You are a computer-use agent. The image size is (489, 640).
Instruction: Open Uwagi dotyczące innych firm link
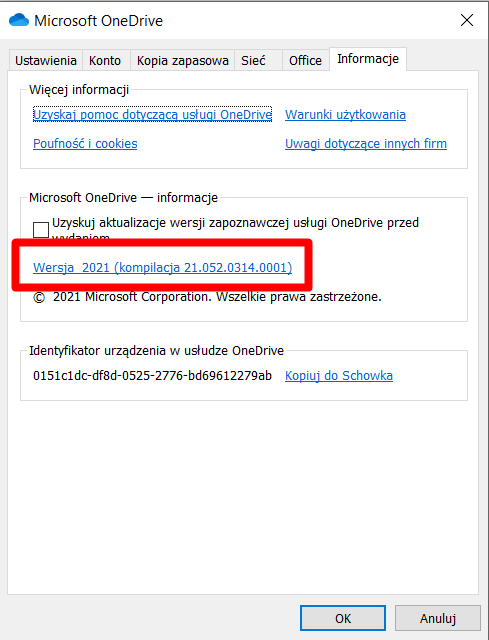pos(366,144)
